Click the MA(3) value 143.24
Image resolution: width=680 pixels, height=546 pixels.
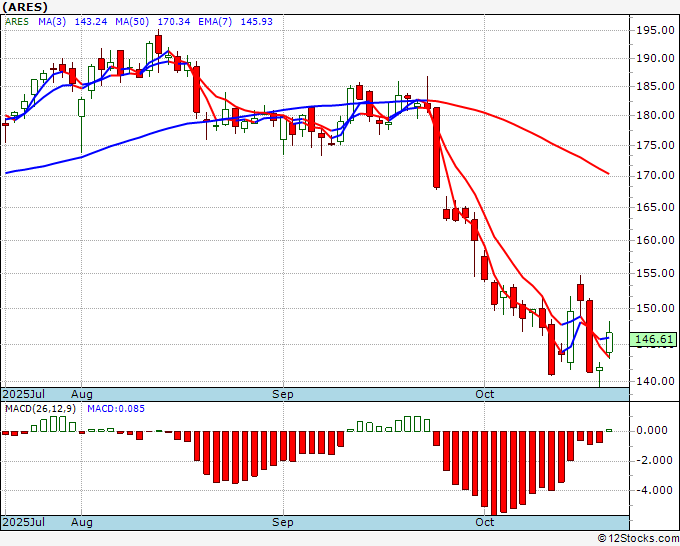point(91,22)
